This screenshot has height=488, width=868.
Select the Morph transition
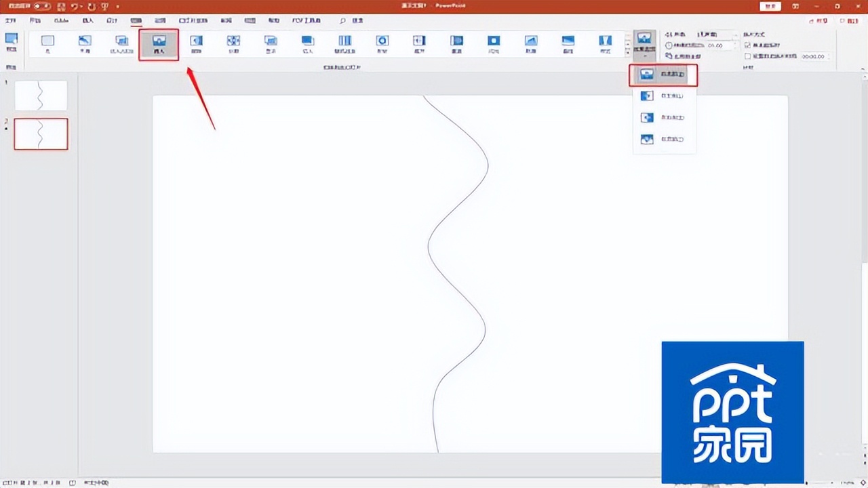[85, 45]
